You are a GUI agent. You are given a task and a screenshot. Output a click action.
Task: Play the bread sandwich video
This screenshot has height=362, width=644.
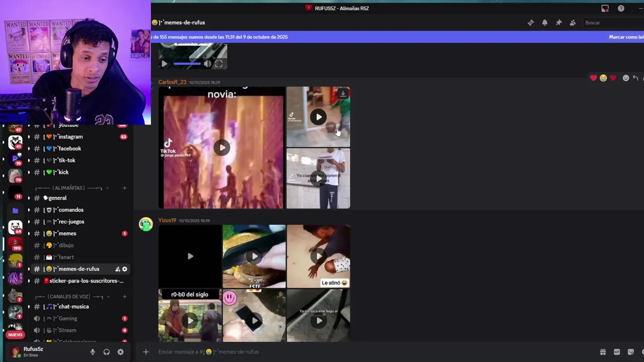pyautogui.click(x=254, y=256)
